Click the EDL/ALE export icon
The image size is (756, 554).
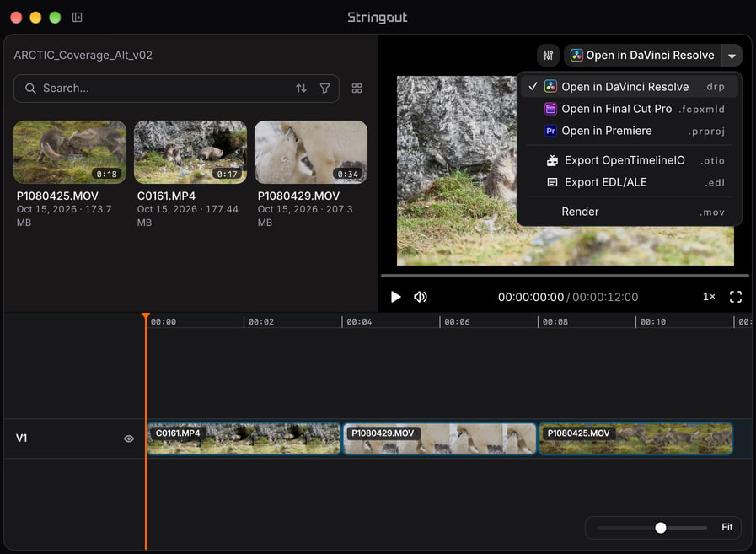(553, 182)
